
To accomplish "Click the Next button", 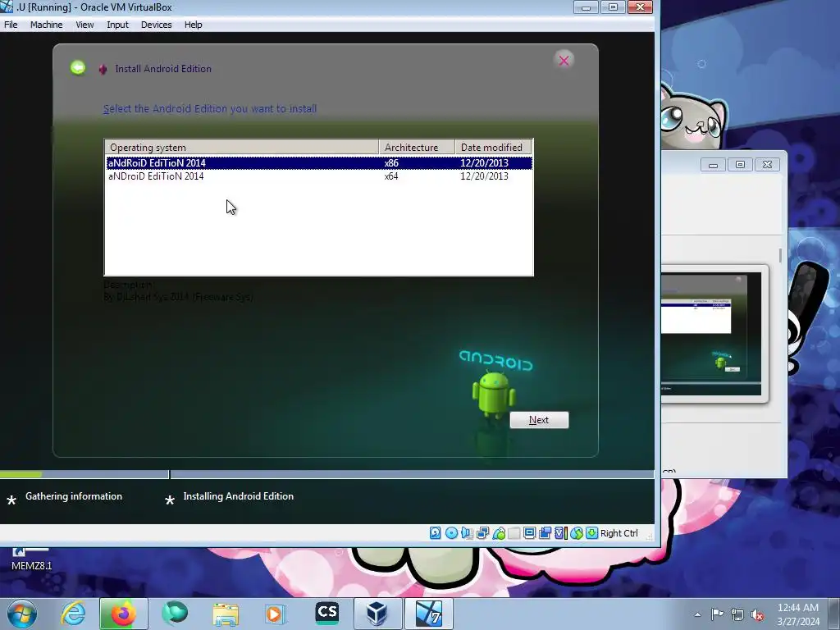I will tap(539, 420).
